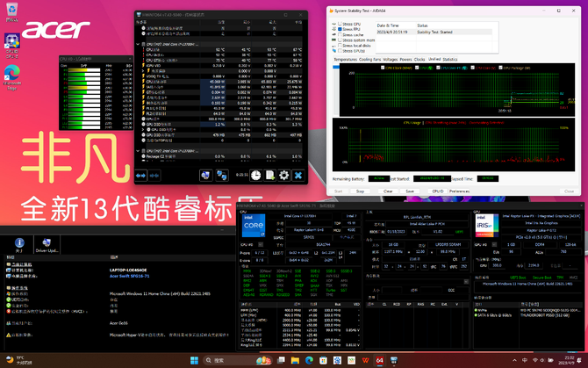Toggle the CPU Clock (MHz) graph checkbox
588x368 pixels.
point(383,68)
